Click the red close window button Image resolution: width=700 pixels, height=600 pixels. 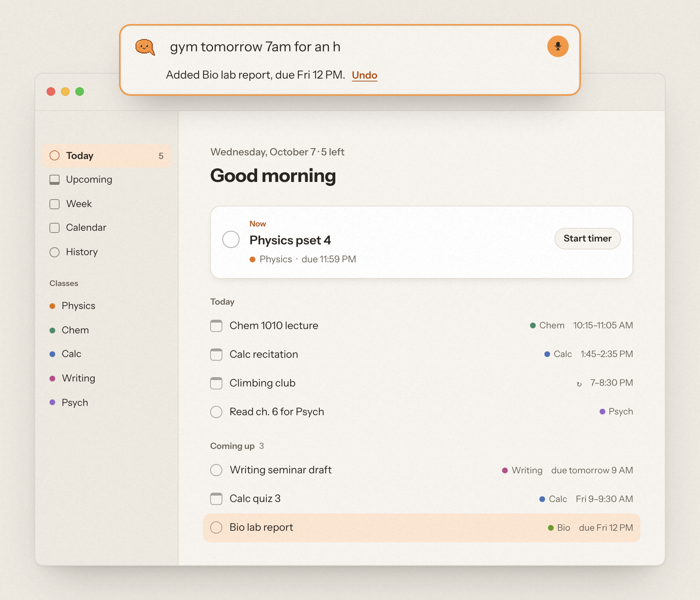pos(51,92)
